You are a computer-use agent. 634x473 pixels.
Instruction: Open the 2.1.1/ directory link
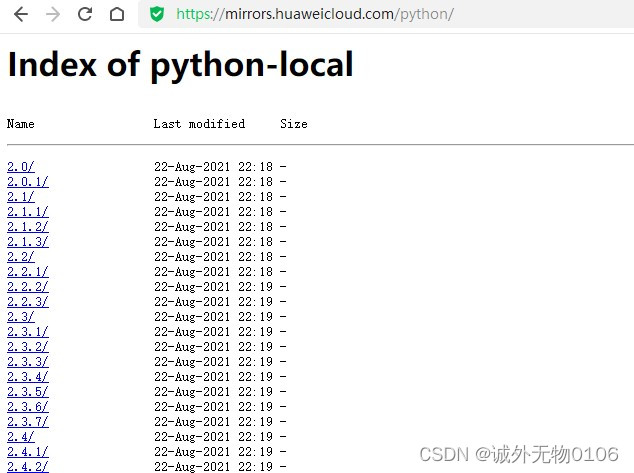click(x=27, y=211)
